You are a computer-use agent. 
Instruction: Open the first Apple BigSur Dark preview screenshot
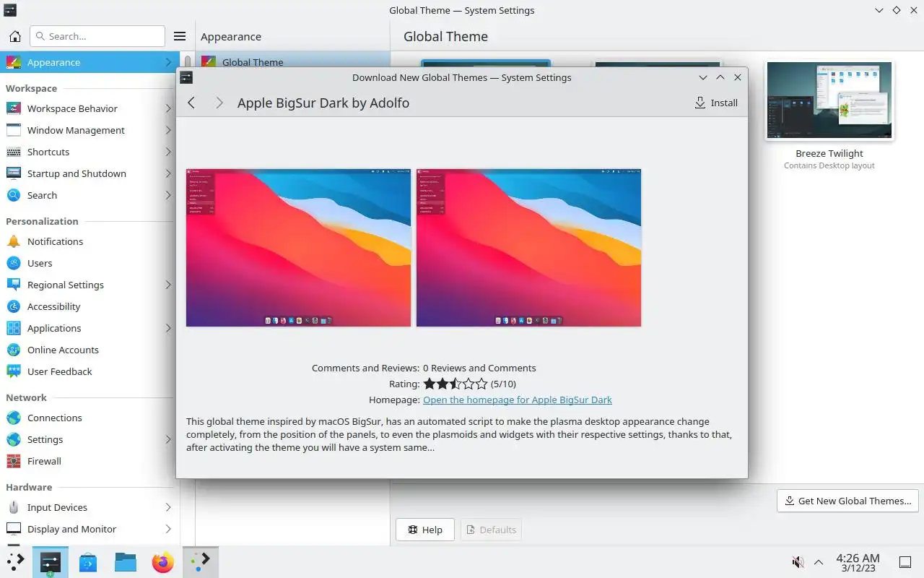298,248
